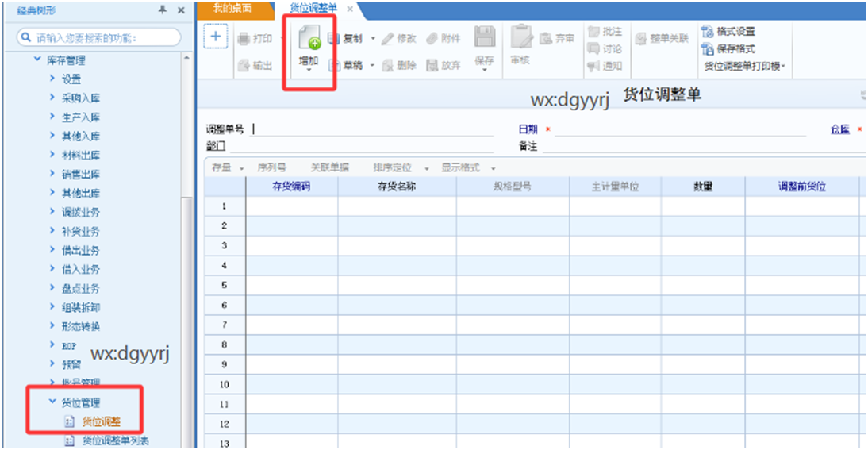
Task: Expand the 采购入库 tree node
Action: (52, 98)
